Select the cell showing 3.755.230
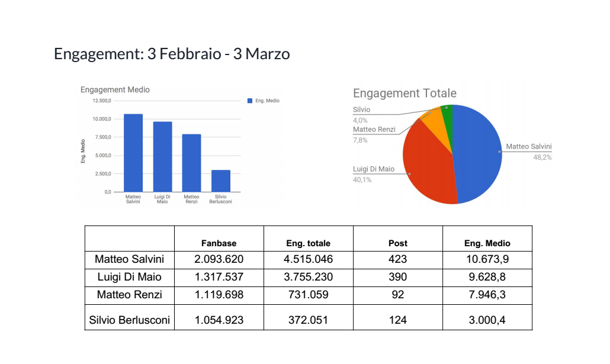The image size is (610, 364). 308,277
